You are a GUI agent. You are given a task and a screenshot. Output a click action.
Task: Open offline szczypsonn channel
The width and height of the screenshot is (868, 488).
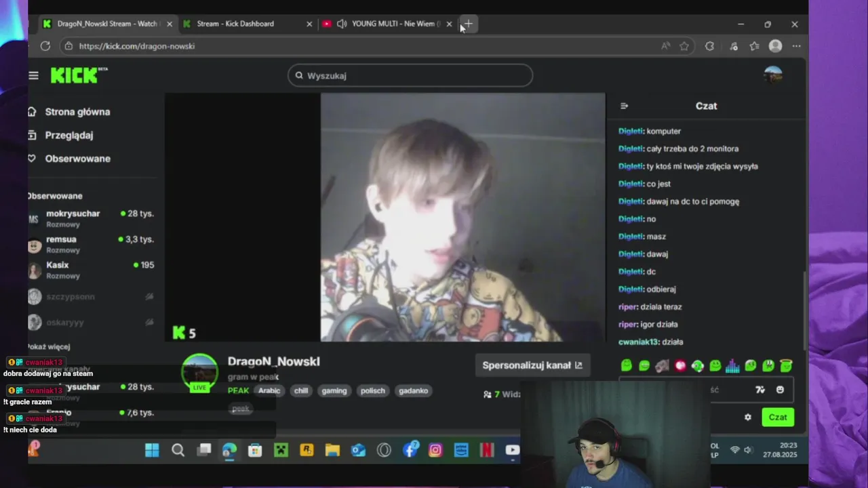pos(92,296)
